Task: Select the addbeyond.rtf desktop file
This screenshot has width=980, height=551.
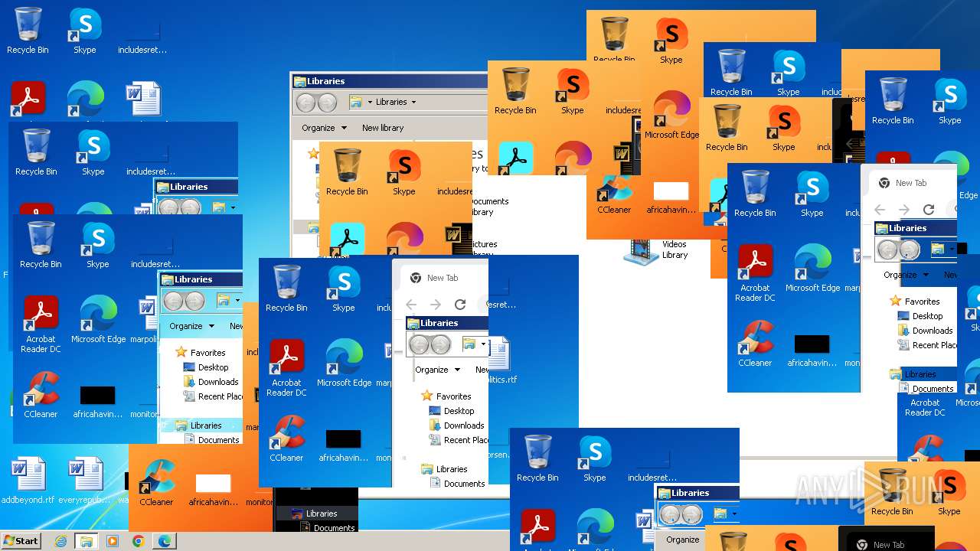Action: click(x=28, y=481)
